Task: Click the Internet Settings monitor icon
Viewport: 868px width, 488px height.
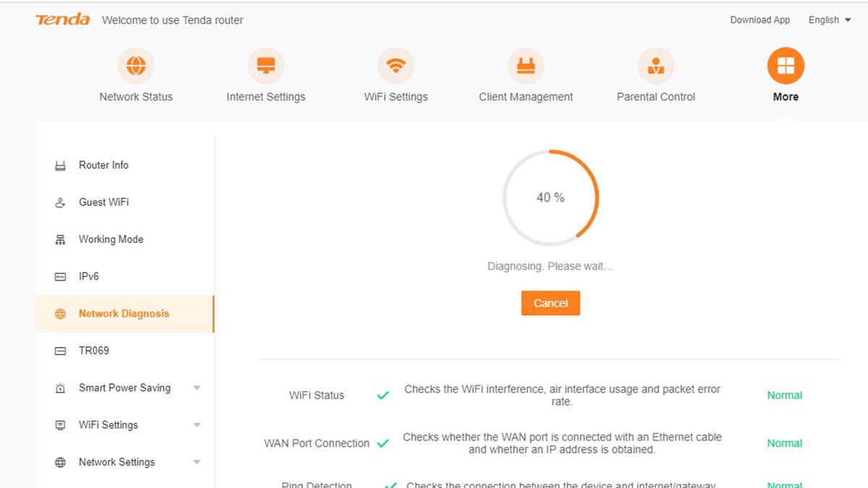Action: pyautogui.click(x=265, y=66)
